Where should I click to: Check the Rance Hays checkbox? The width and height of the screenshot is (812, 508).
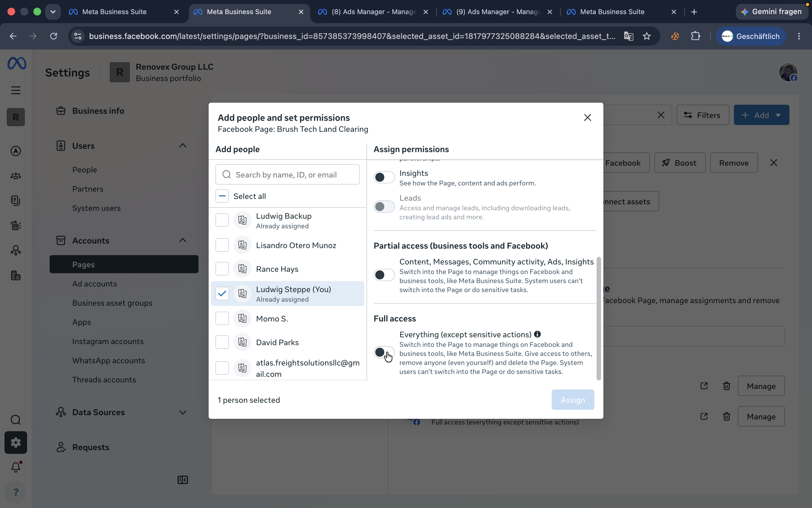pos(222,269)
